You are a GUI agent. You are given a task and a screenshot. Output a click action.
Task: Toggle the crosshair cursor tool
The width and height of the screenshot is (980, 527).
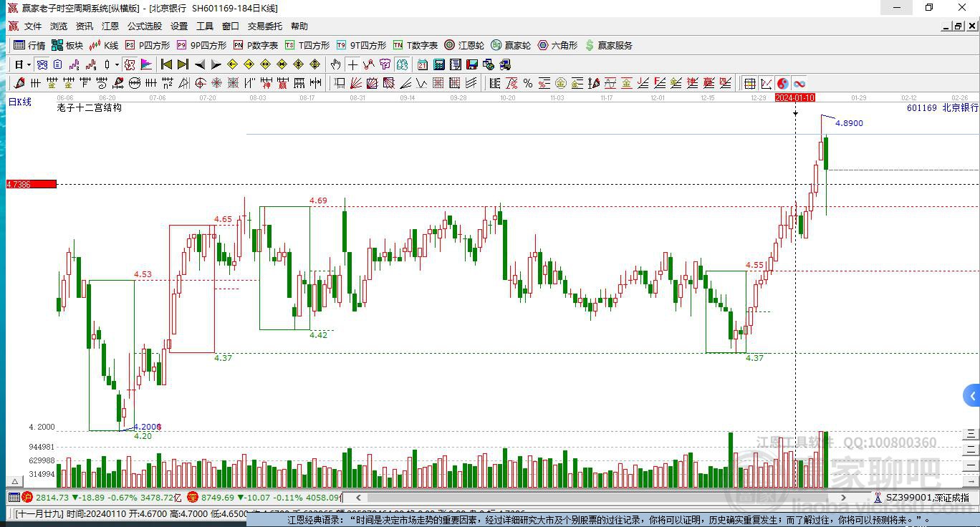tap(352, 64)
